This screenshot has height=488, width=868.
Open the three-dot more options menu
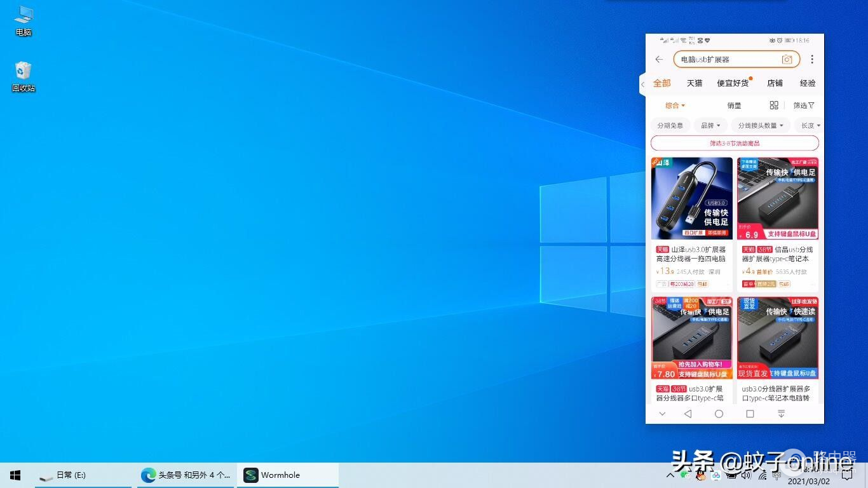coord(812,59)
